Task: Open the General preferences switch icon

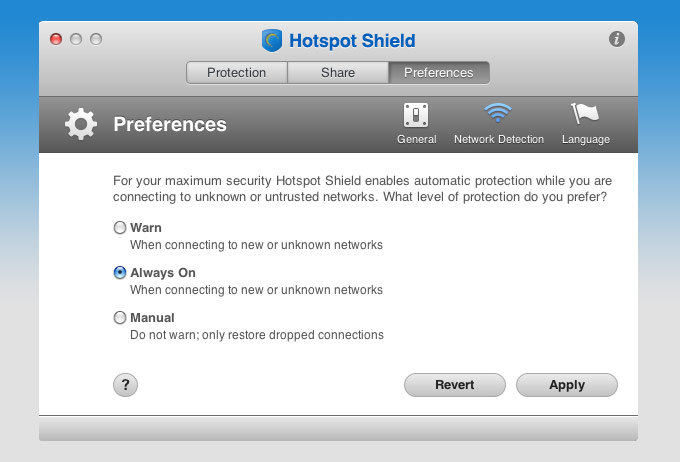Action: click(x=416, y=115)
